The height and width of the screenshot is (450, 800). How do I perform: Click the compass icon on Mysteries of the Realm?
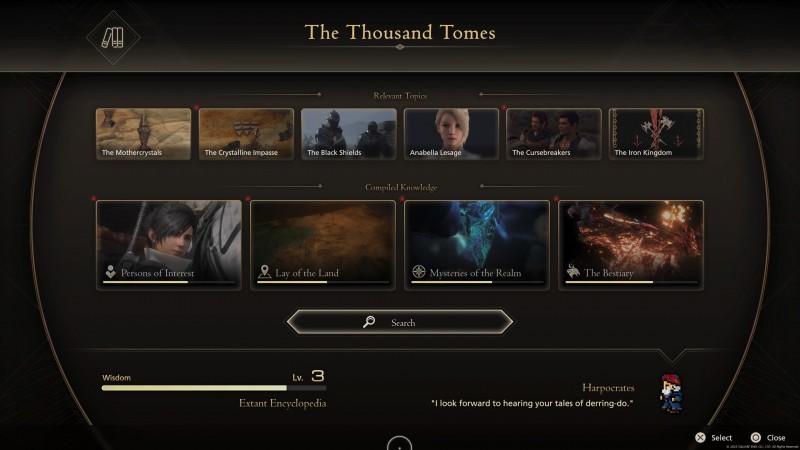[418, 271]
